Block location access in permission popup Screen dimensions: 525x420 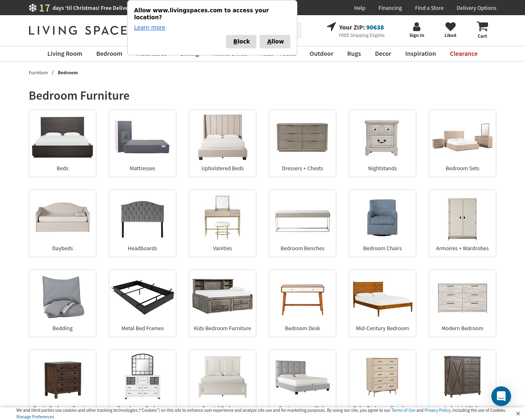tap(241, 41)
